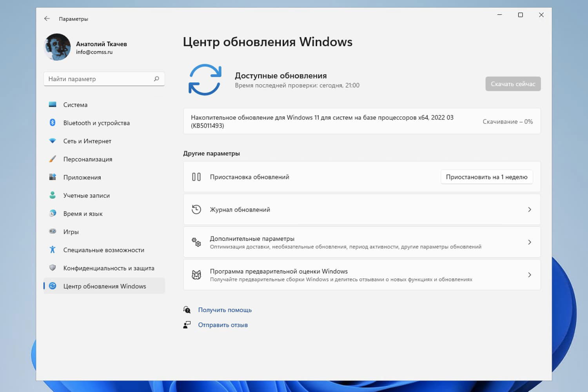Go to Bluetooth и устройства section
Viewport: 588px width, 392px height.
coord(104,123)
